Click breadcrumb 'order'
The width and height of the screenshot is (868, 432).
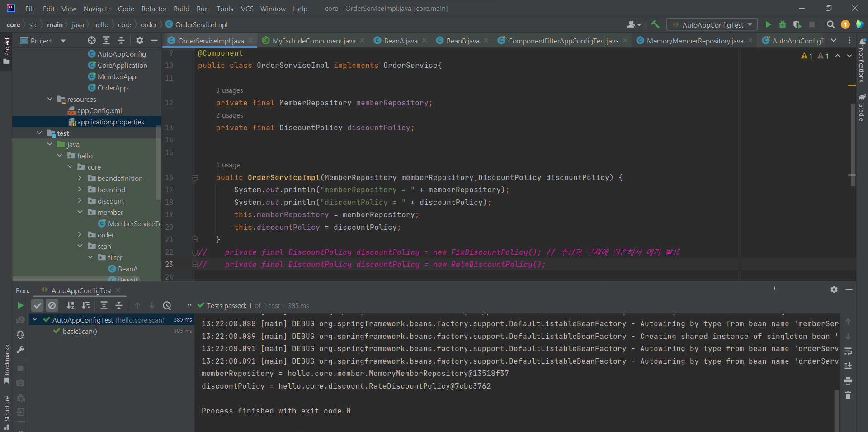click(x=149, y=24)
